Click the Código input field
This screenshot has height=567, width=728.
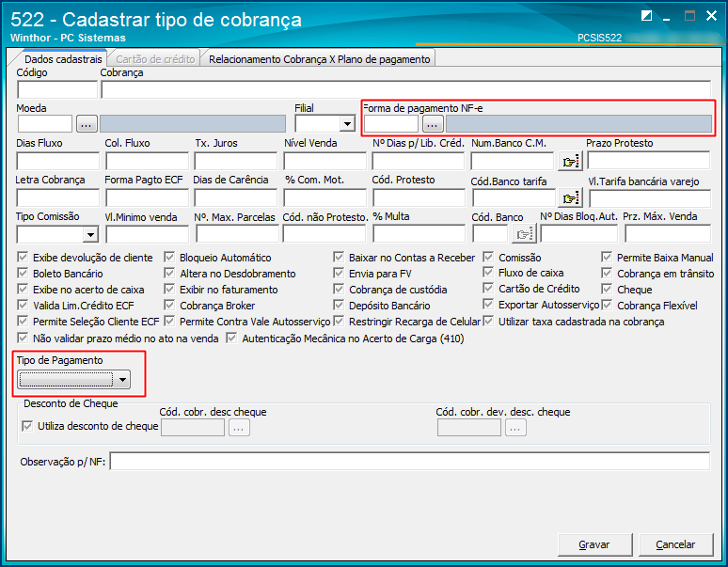57,89
